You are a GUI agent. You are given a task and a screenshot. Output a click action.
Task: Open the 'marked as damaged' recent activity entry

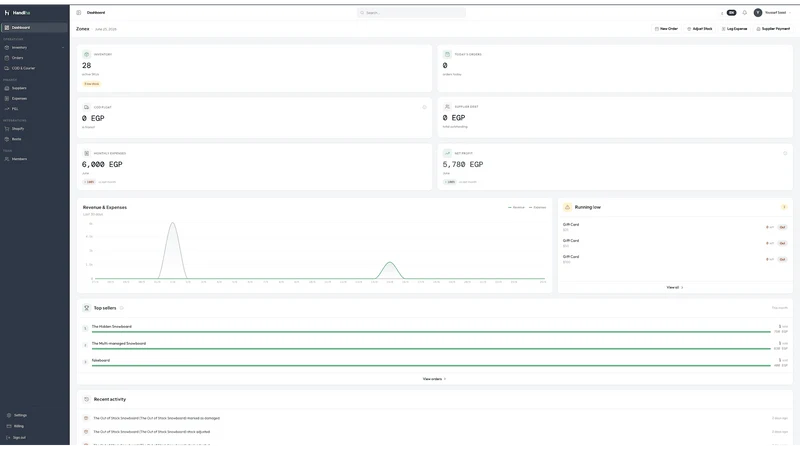(x=435, y=418)
